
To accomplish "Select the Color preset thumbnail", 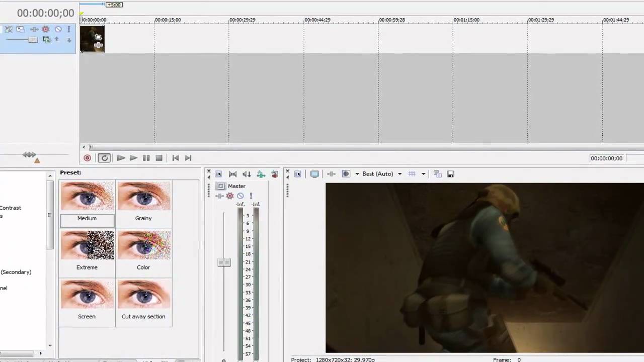I will pos(144,245).
